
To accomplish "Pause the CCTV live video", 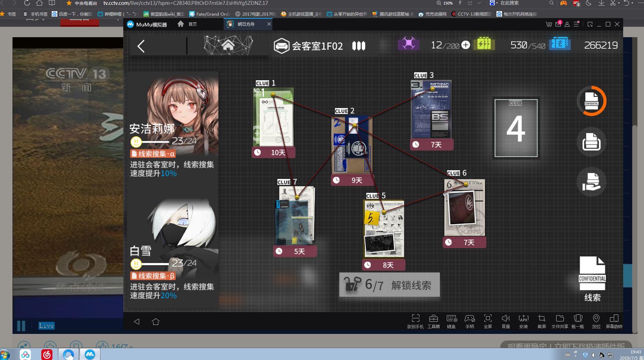I will (21, 326).
